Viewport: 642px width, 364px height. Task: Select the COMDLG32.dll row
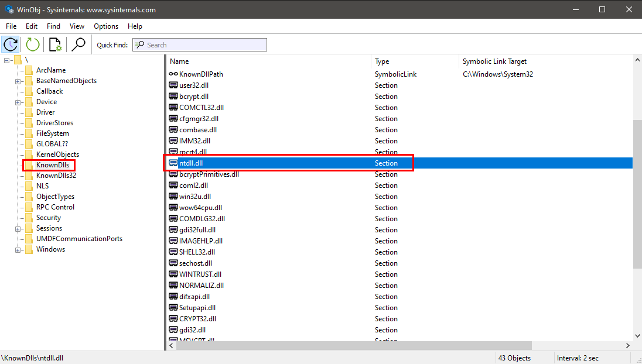400,218
